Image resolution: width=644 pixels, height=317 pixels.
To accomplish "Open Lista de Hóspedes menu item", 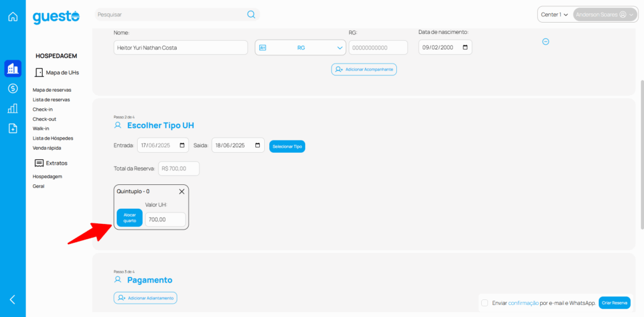I will [53, 138].
